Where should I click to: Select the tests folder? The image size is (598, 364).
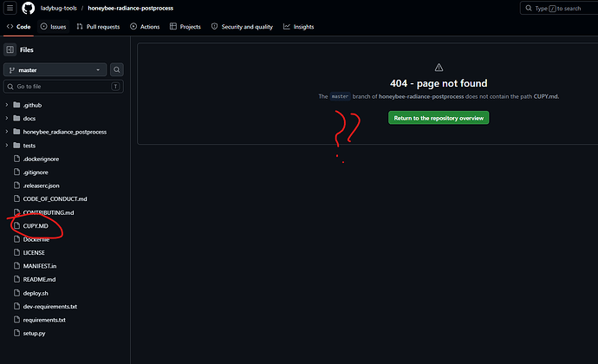point(29,146)
